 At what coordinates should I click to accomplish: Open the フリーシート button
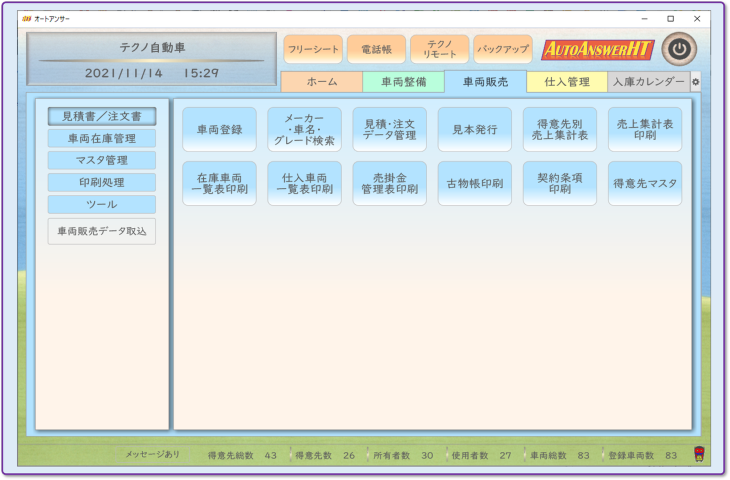[313, 49]
